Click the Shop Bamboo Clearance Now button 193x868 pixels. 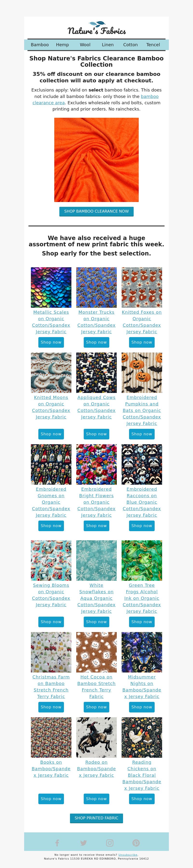[96, 211]
